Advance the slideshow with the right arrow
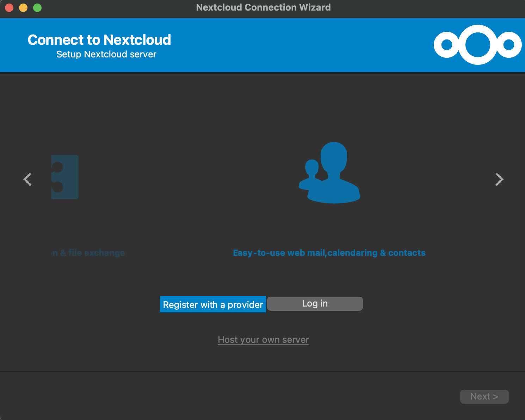The width and height of the screenshot is (525, 420). coord(499,179)
